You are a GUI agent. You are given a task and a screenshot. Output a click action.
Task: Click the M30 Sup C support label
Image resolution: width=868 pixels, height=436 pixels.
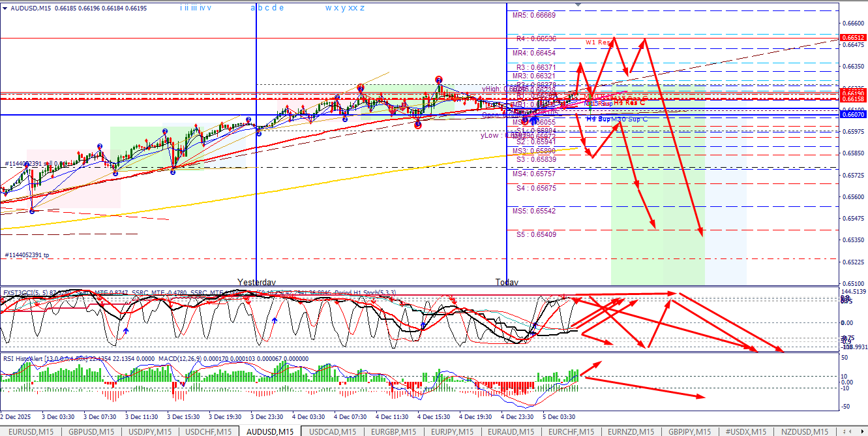[x=629, y=119]
